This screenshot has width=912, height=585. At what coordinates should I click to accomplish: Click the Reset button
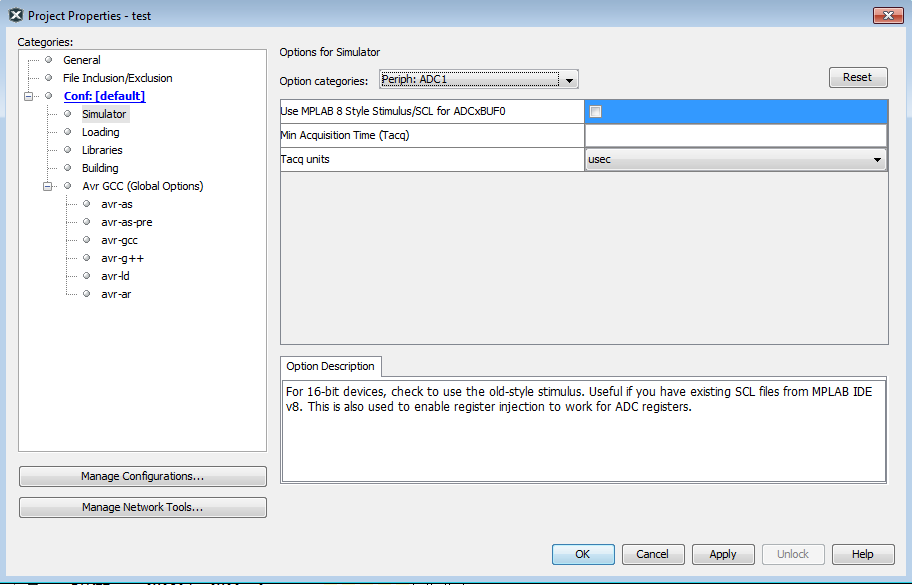click(858, 77)
